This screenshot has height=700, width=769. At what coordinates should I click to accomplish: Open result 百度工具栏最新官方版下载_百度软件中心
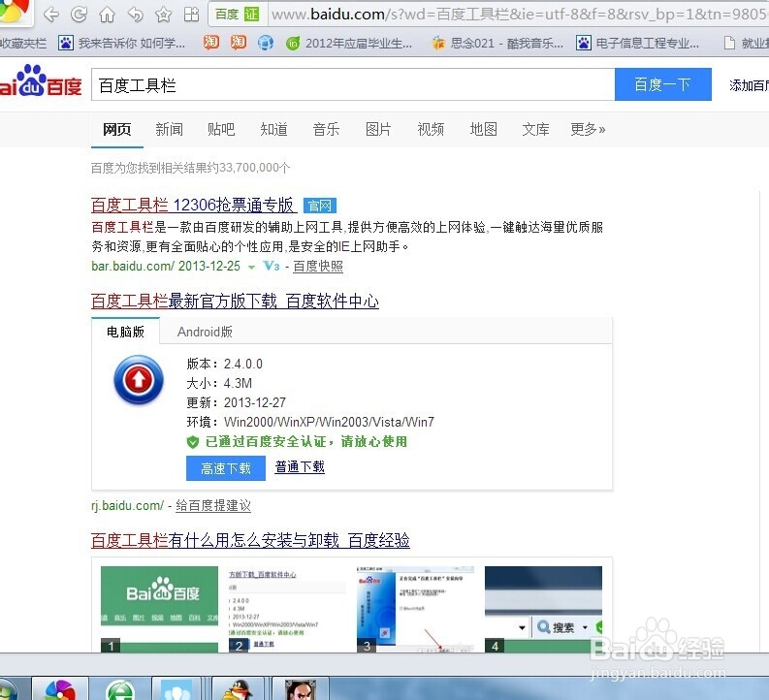coord(235,301)
